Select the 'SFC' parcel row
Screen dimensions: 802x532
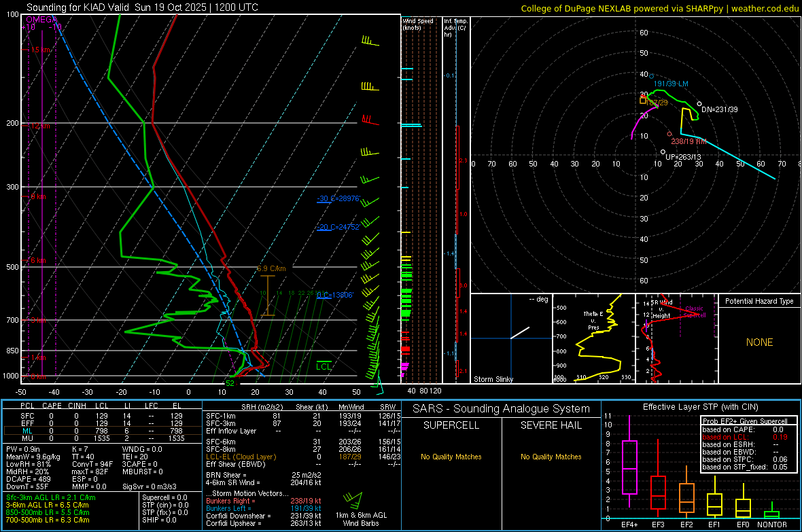(x=103, y=416)
